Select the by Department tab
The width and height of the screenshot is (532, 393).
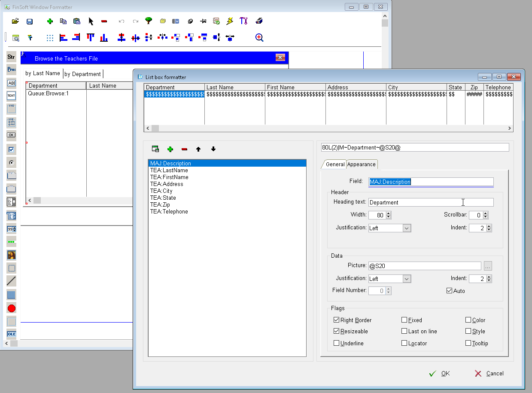tap(82, 74)
